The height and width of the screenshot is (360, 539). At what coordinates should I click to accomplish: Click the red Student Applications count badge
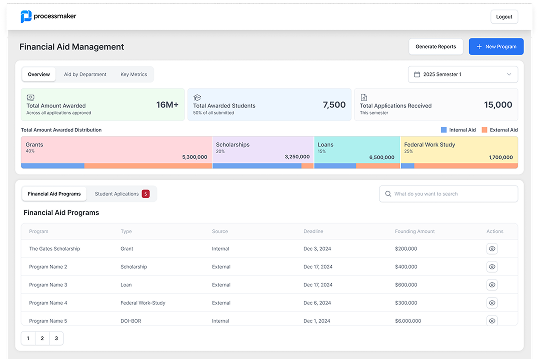tap(146, 194)
